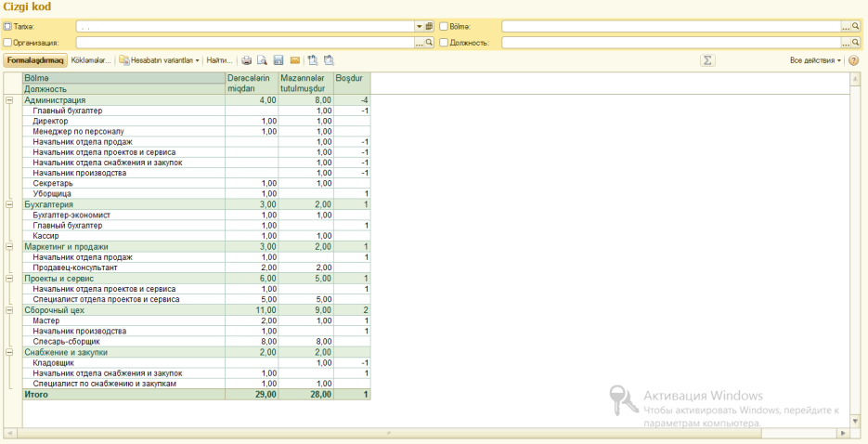Click inside the Организация input field
The height and width of the screenshot is (444, 868).
241,43
